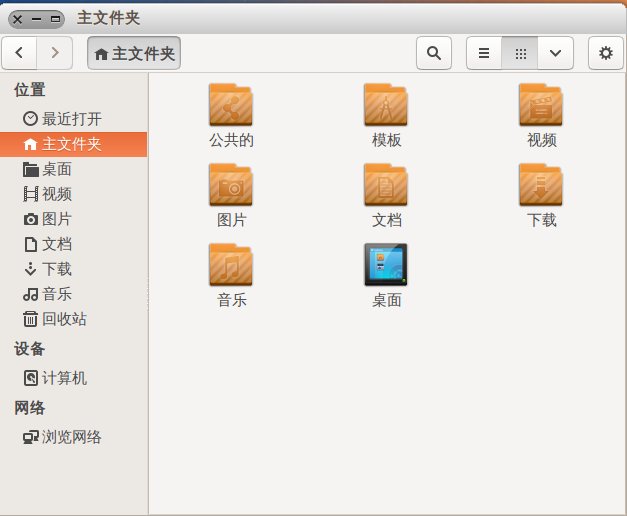The height and width of the screenshot is (516, 627).
Task: Click the 音乐 folder name label in main pane
Action: [232, 300]
